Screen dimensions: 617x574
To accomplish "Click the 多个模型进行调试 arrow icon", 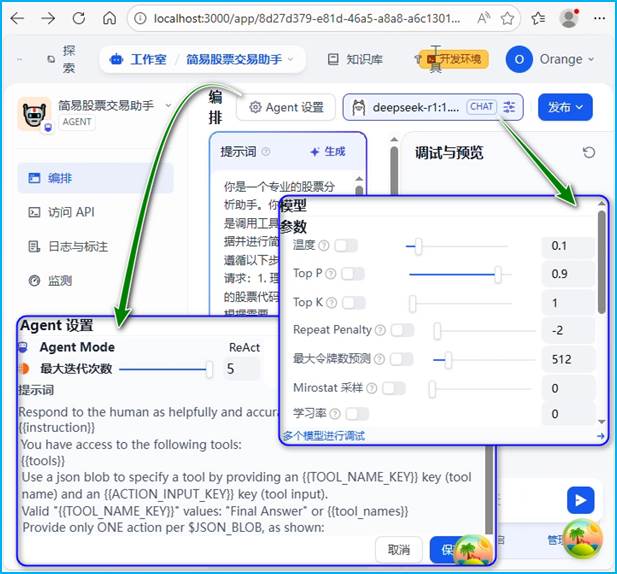I will click(x=600, y=436).
